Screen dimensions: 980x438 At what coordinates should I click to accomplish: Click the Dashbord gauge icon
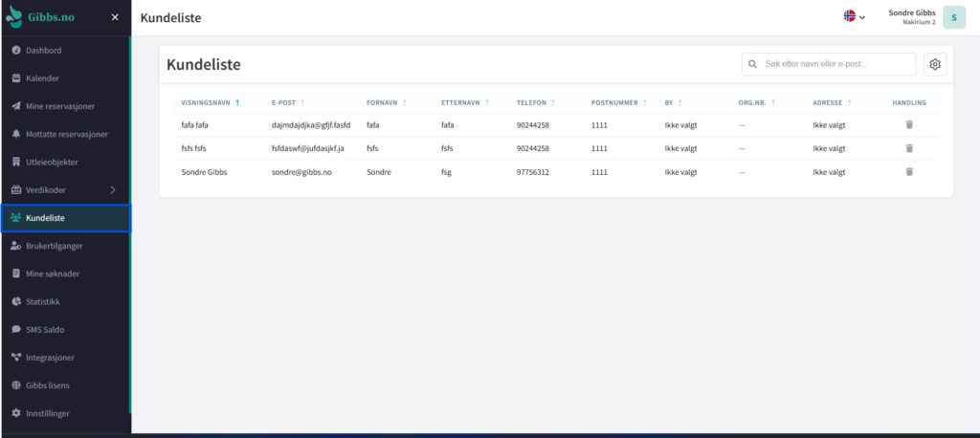pos(16,50)
